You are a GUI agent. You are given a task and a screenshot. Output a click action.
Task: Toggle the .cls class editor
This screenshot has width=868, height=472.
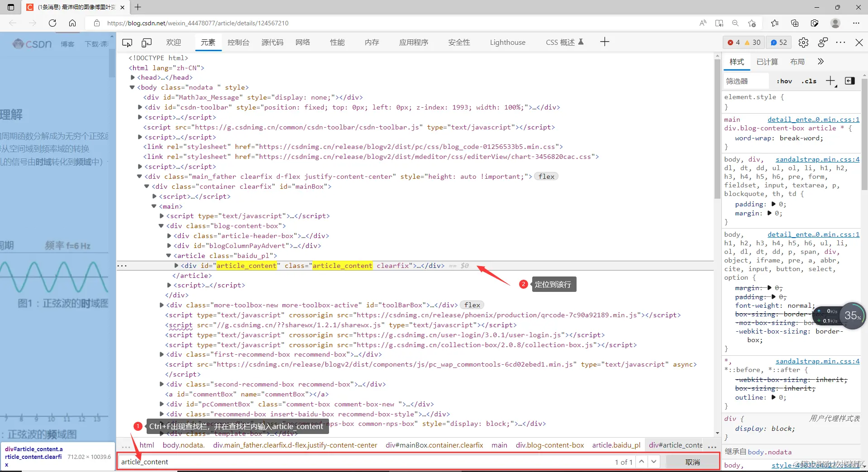pyautogui.click(x=809, y=81)
